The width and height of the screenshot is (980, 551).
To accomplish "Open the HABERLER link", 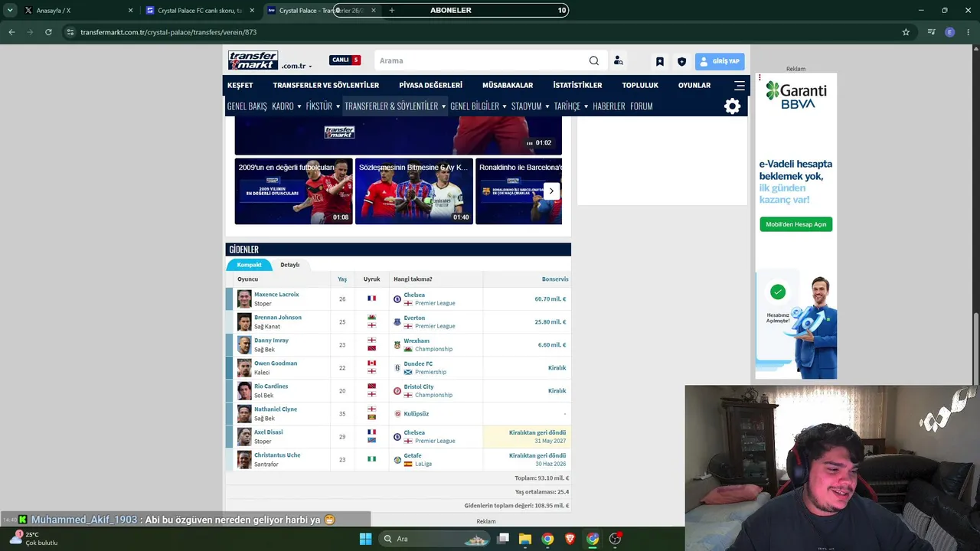I will point(609,106).
